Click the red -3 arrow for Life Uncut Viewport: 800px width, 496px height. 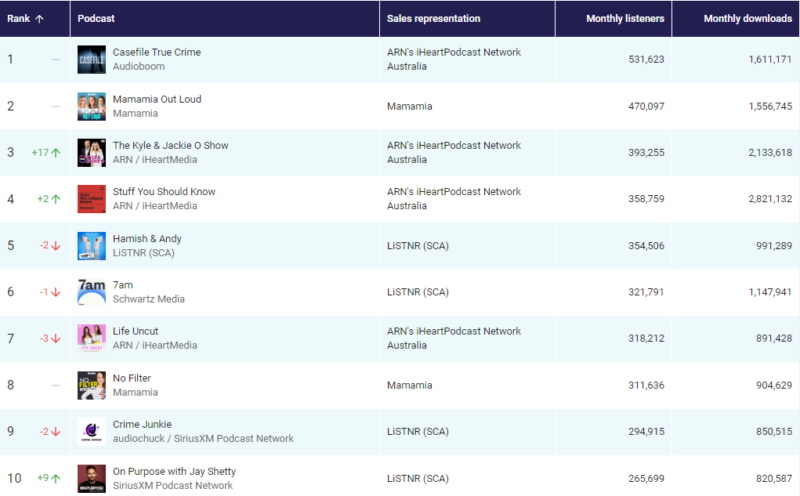tap(57, 339)
